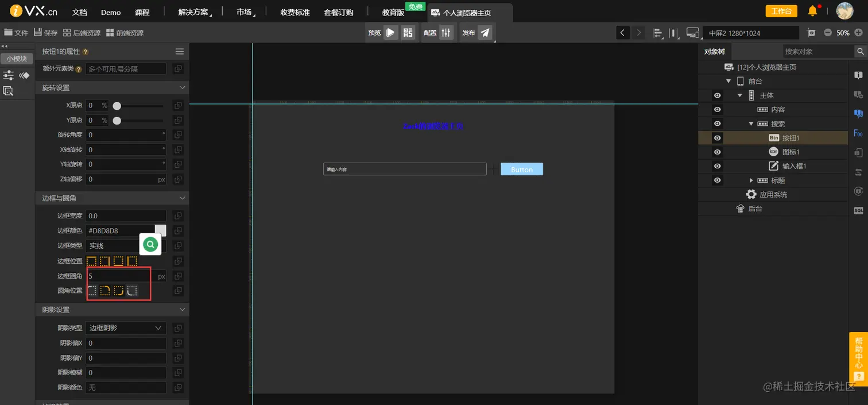Open the 收费标准 link

294,12
